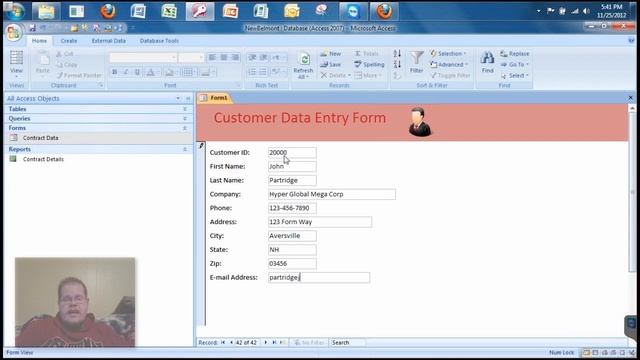This screenshot has width=640, height=360.
Task: Go to next record in navigator
Action: click(266, 342)
